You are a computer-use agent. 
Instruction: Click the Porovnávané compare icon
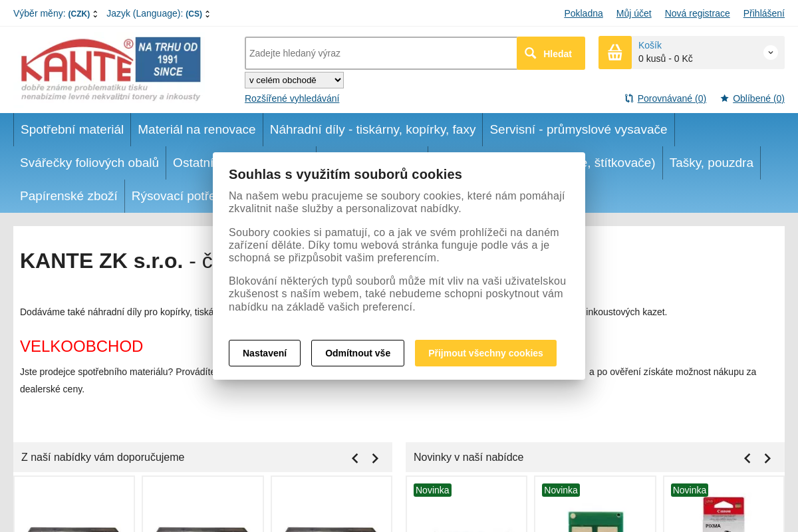point(629,98)
